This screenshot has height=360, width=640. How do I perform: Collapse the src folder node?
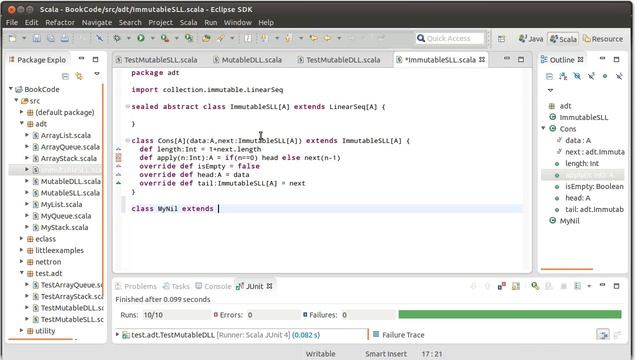pos(16,100)
